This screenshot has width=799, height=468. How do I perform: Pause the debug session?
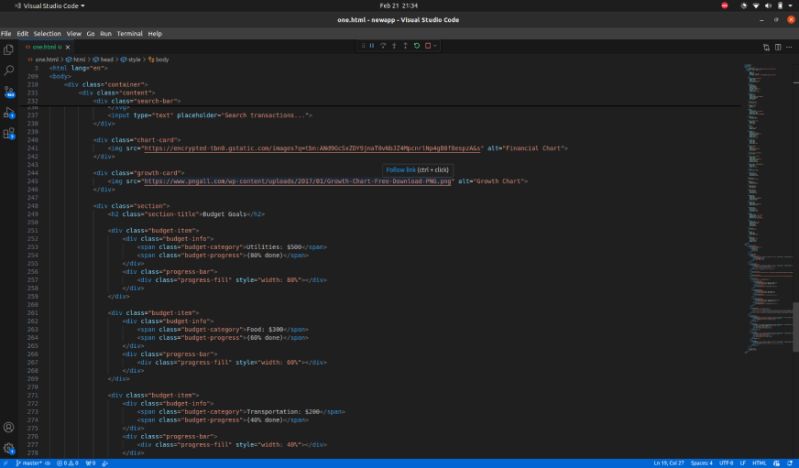tap(372, 46)
